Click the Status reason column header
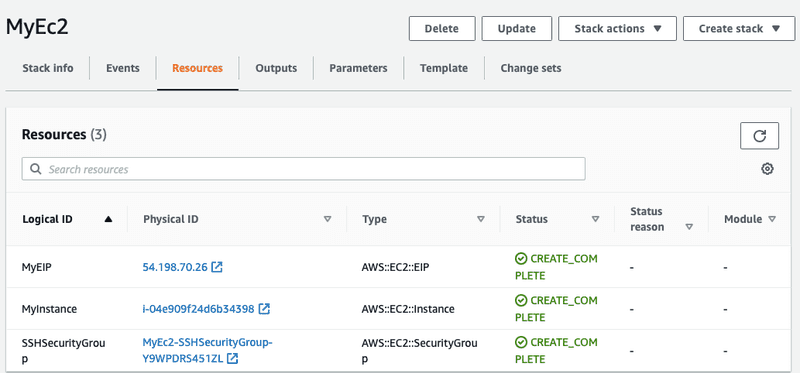The width and height of the screenshot is (800, 373). click(647, 219)
